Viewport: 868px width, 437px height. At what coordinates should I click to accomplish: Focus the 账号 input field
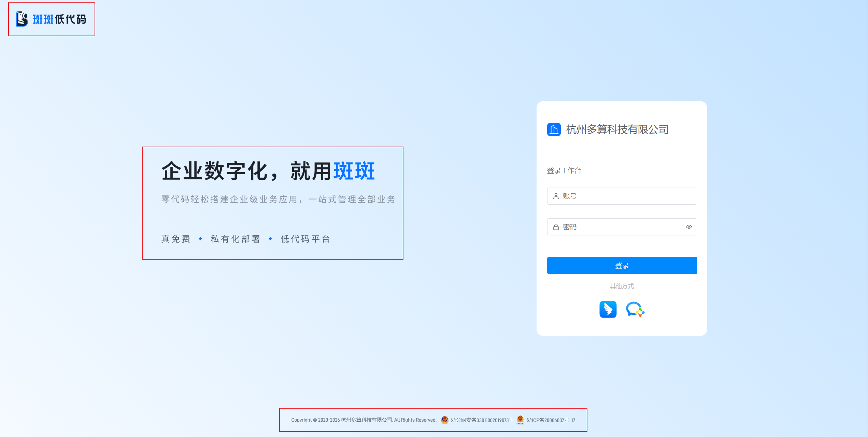coord(622,196)
